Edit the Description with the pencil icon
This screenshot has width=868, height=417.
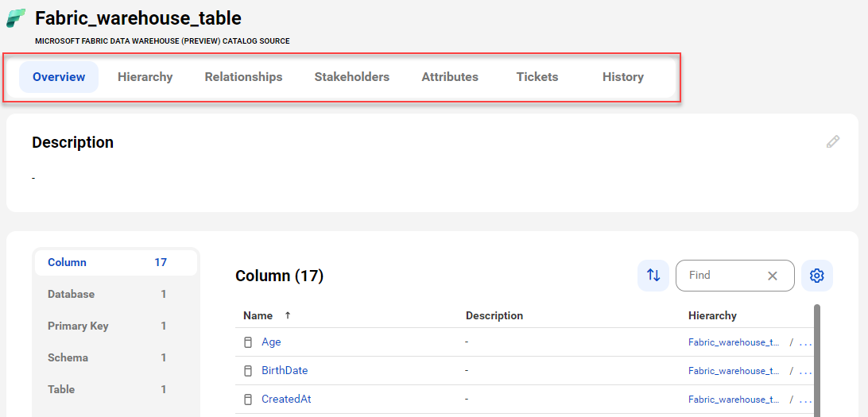(x=832, y=141)
